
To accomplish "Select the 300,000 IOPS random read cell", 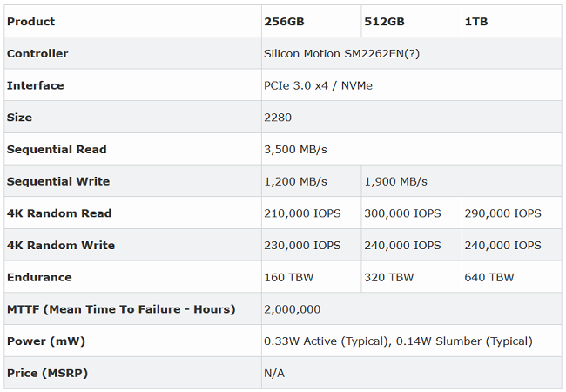I will tap(403, 213).
